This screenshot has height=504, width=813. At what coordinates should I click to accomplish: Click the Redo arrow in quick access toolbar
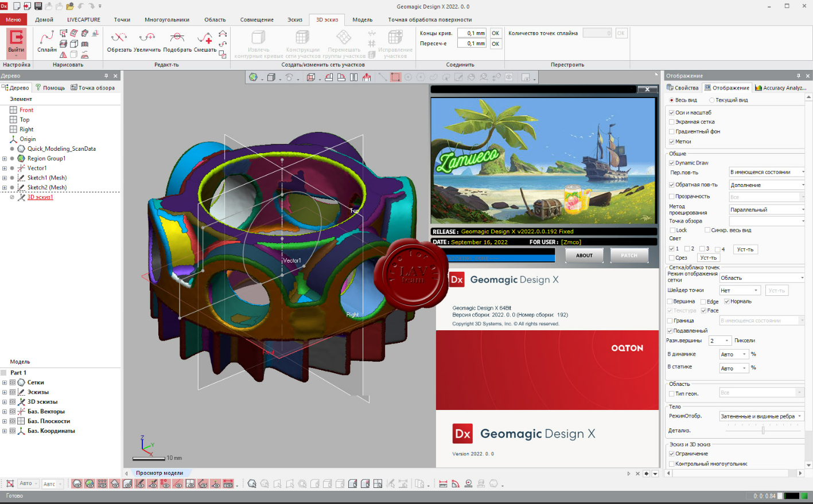[92, 6]
